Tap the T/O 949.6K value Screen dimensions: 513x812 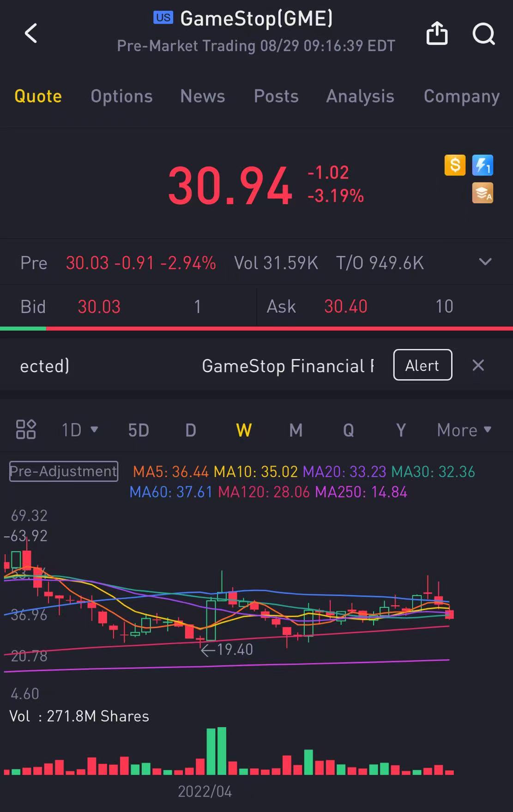(x=380, y=263)
